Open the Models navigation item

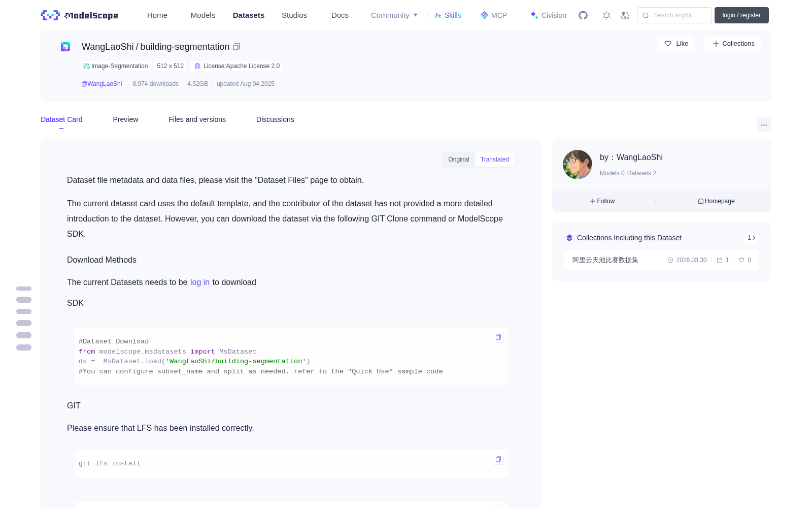[x=203, y=15]
